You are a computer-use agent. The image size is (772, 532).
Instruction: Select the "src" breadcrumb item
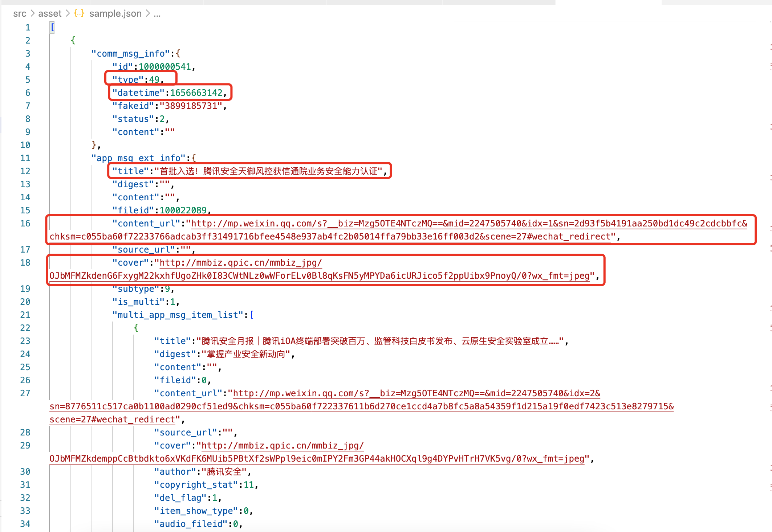coord(20,13)
